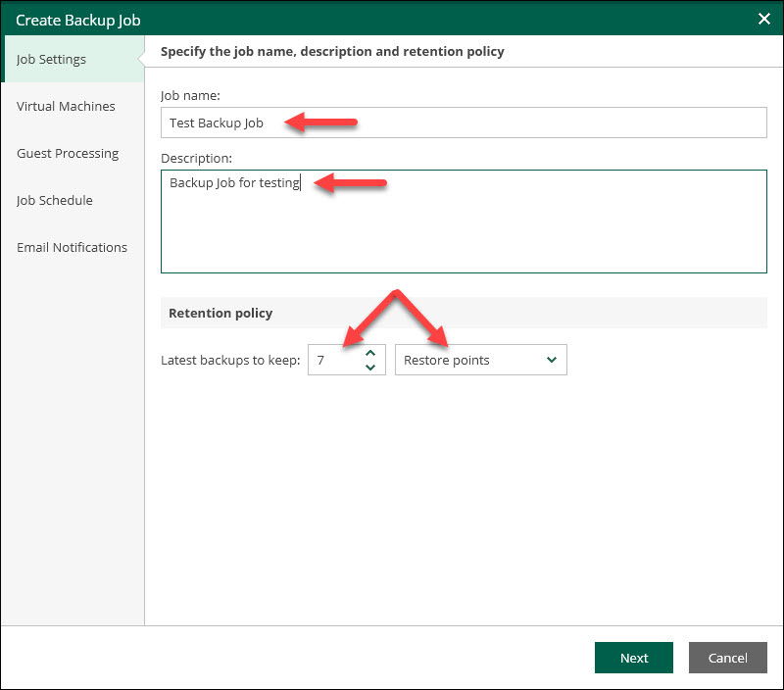Screen dimensions: 784x690
Task: Expand the Restore points dropdown
Action: [480, 360]
